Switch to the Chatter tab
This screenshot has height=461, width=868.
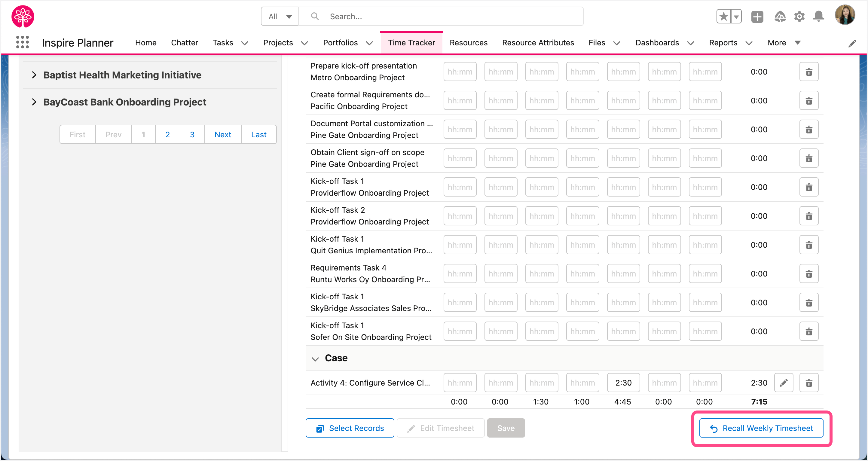click(185, 42)
